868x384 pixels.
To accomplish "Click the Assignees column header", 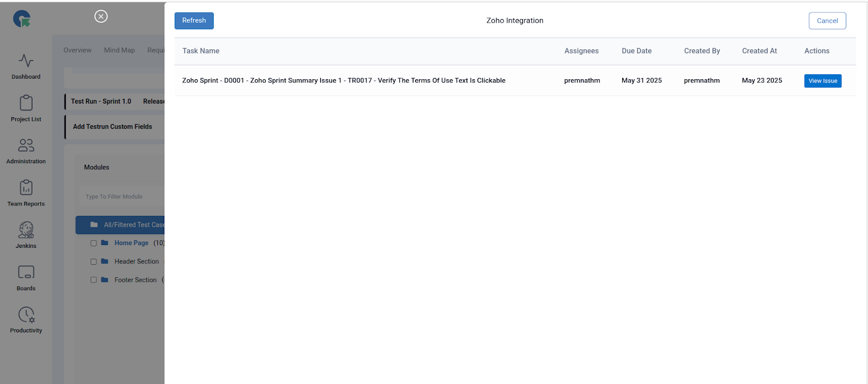I will (x=582, y=51).
